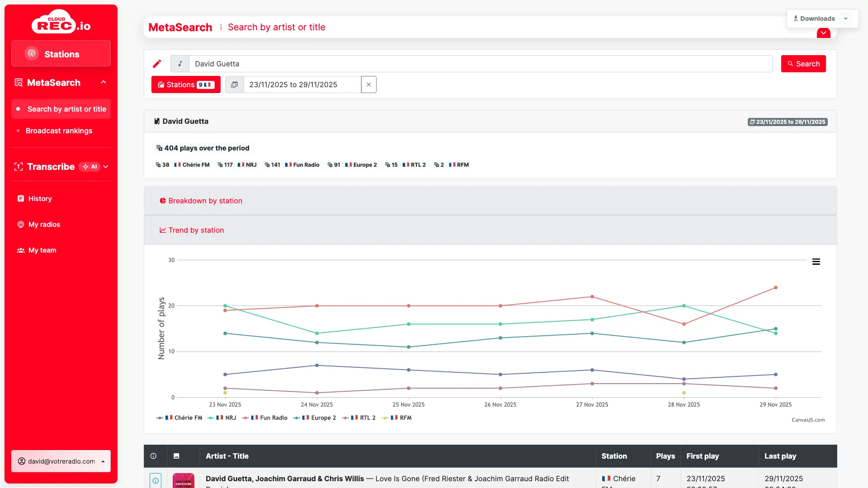This screenshot has width=868, height=488.
Task: Click info icon on first track row
Action: coord(155,480)
